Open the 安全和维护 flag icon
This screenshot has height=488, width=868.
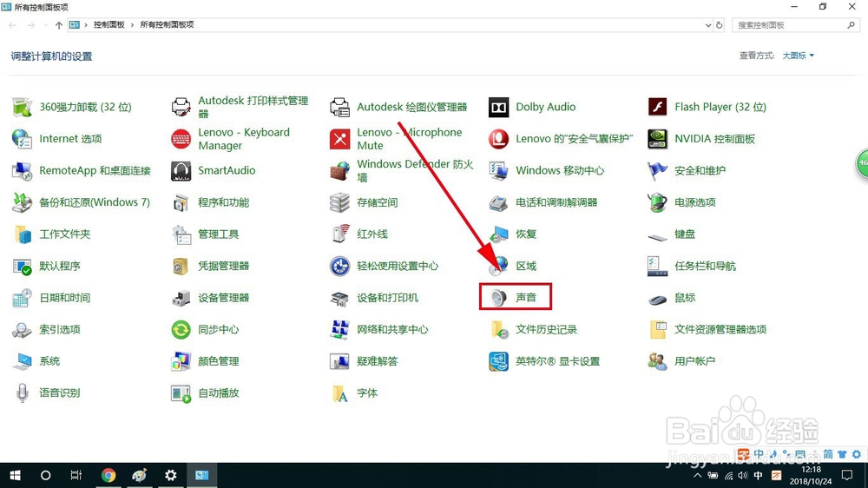tap(658, 170)
